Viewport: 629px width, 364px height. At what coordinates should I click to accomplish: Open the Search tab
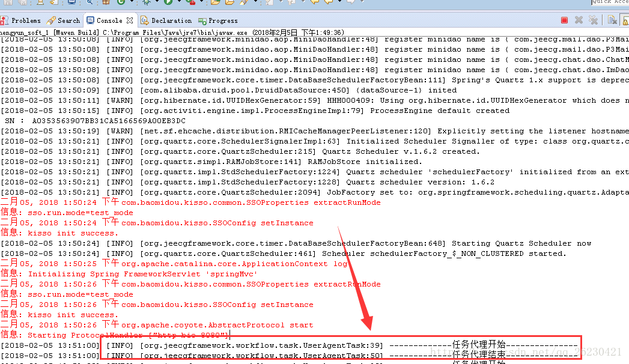(65, 20)
